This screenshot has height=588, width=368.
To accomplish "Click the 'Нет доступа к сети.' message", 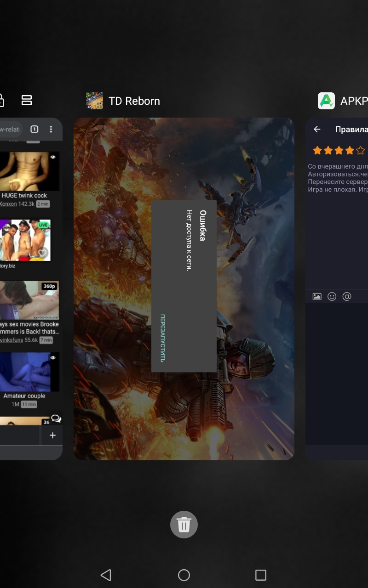I will (188, 240).
